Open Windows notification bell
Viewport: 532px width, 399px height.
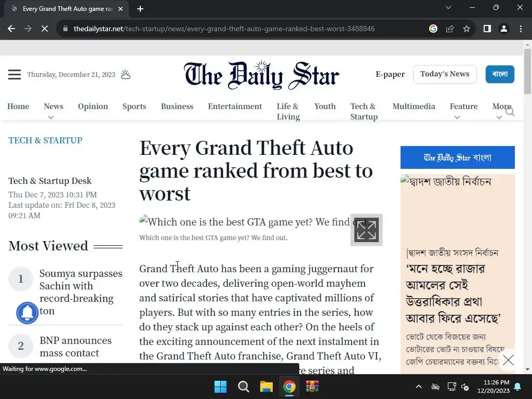518,387
